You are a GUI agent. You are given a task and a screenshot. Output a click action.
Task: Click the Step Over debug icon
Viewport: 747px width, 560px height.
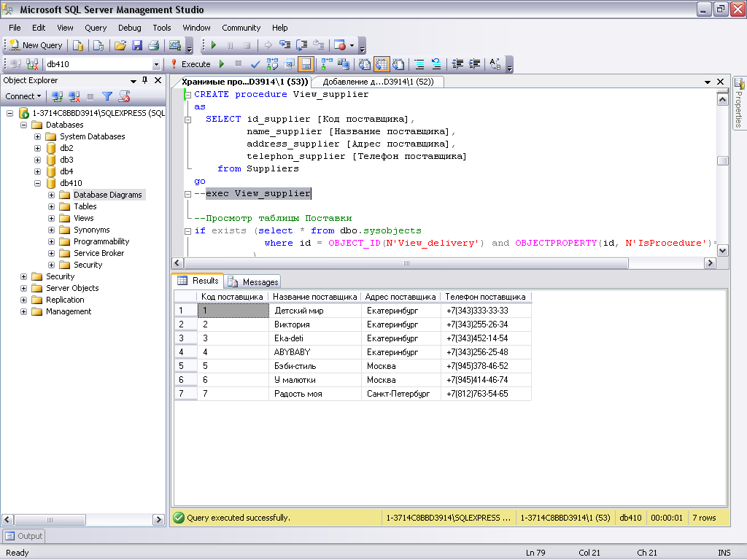[x=301, y=45]
